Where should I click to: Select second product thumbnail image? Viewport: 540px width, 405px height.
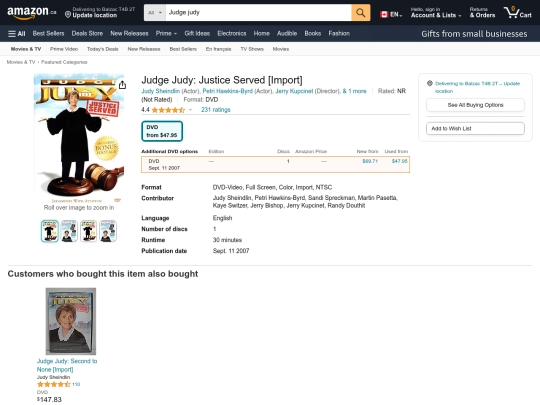click(x=69, y=231)
